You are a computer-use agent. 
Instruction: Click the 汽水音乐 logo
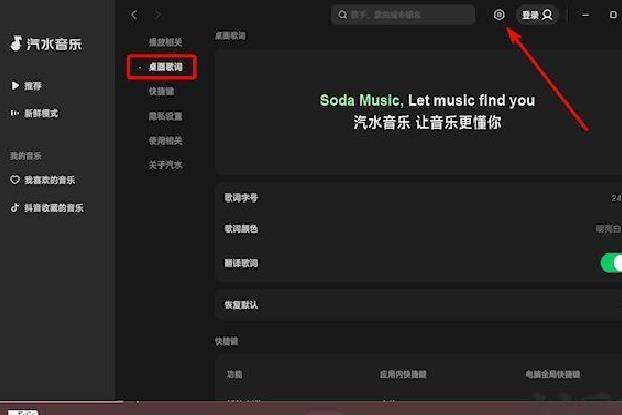[46, 43]
